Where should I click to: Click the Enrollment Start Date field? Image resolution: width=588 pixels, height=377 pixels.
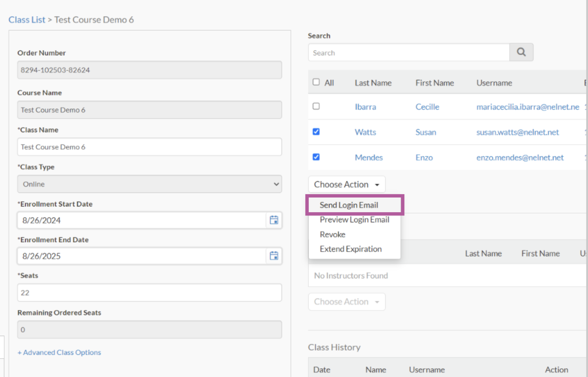click(141, 220)
